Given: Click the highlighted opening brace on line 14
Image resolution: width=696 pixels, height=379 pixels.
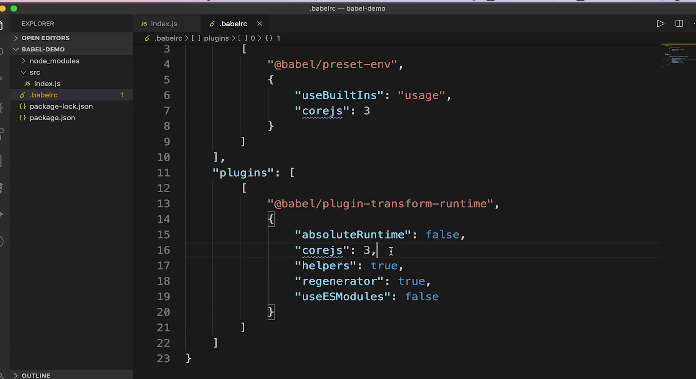Looking at the screenshot, I should (271, 219).
